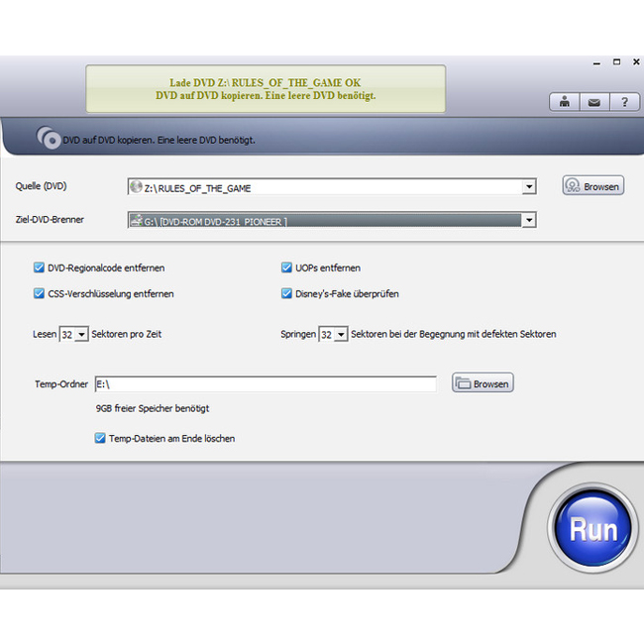
Task: Click the drive icon beside G:\ DVD-ROM
Action: tap(135, 220)
